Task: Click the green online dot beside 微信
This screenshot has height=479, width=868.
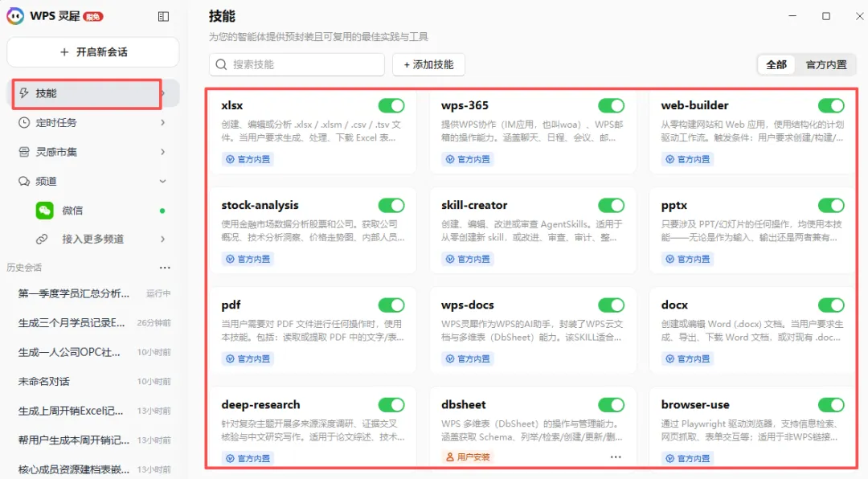Action: [162, 211]
